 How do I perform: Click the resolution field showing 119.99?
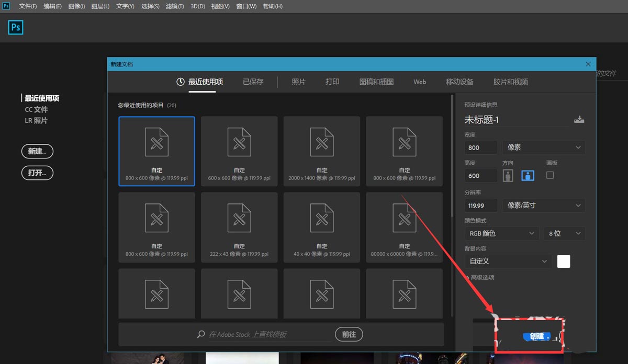(x=481, y=206)
